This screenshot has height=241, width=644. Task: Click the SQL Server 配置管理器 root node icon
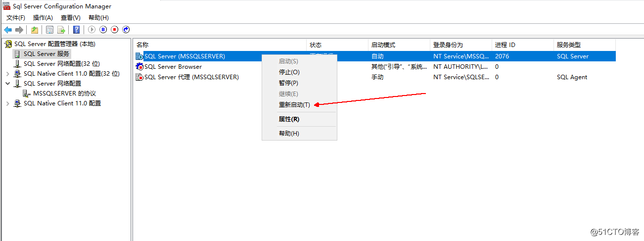click(x=8, y=44)
